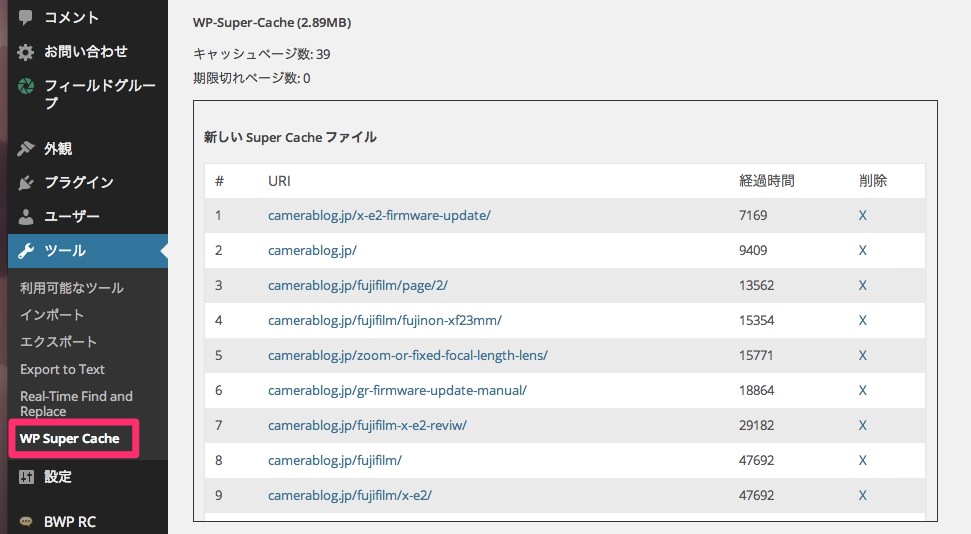
Task: Delete cache for camerablog.jp/ row 2
Action: point(863,250)
